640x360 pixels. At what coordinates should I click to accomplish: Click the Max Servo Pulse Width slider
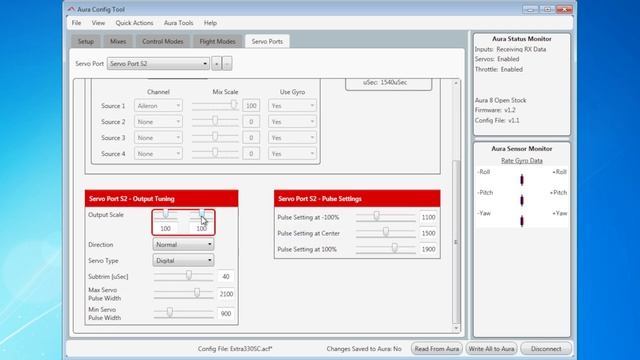click(x=184, y=293)
